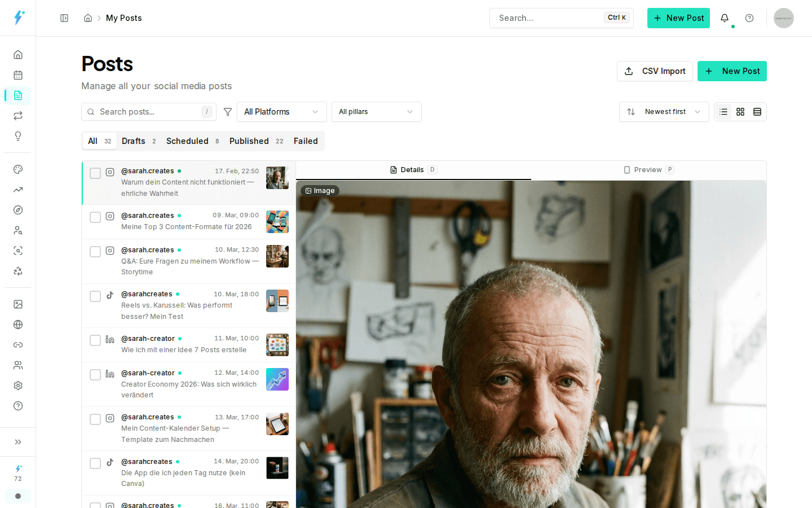Expand the All pillars dropdown
Screen dimensions: 812x508
376,112
